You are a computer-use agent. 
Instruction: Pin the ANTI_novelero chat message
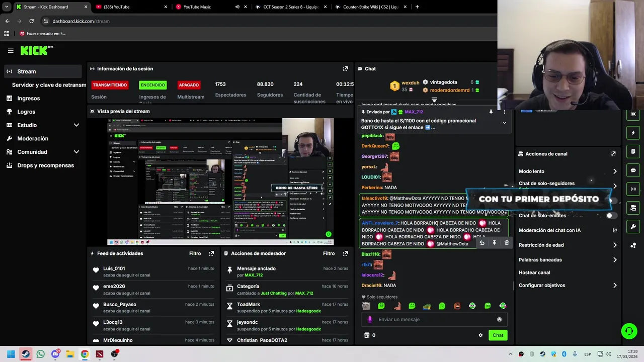[494, 243]
